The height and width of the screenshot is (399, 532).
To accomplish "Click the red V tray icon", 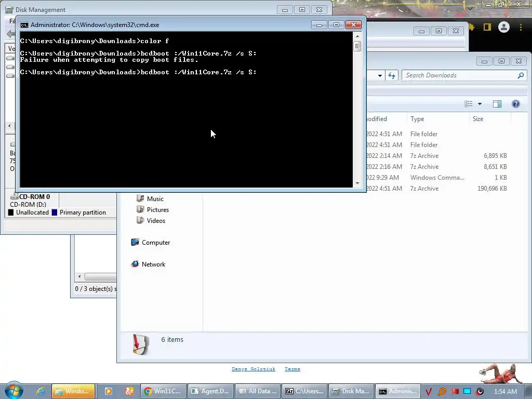I will coord(429,392).
